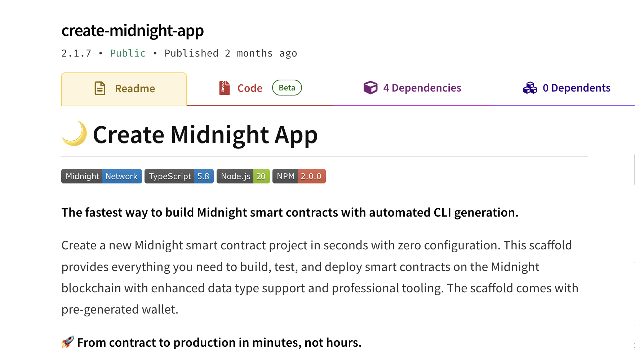Screen dimensions: 635x364
Task: Click the Beta pill next to Code
Action: (x=287, y=88)
